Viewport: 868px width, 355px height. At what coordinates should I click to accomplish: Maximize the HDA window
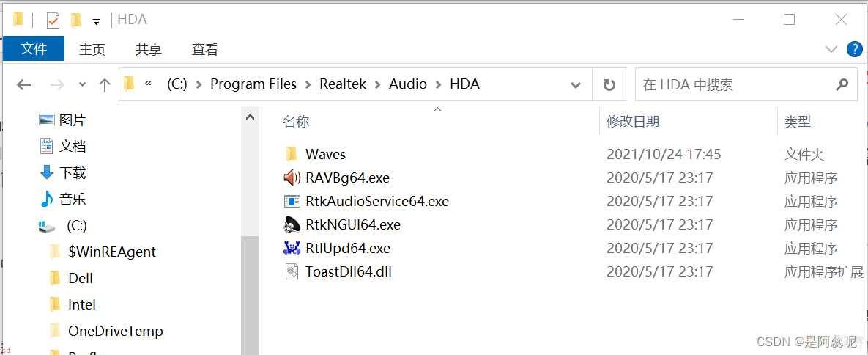[790, 20]
